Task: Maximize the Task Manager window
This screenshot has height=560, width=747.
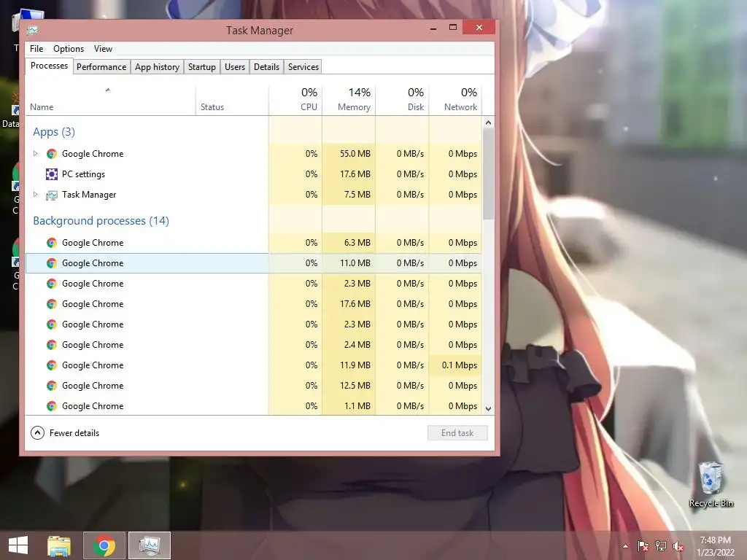Action: coord(453,28)
